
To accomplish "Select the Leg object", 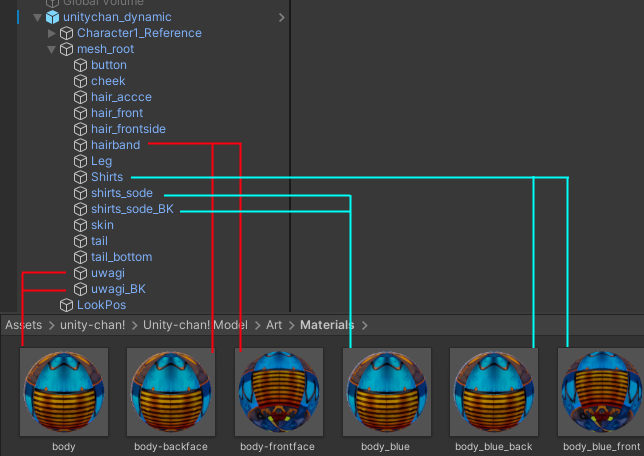I will 101,161.
